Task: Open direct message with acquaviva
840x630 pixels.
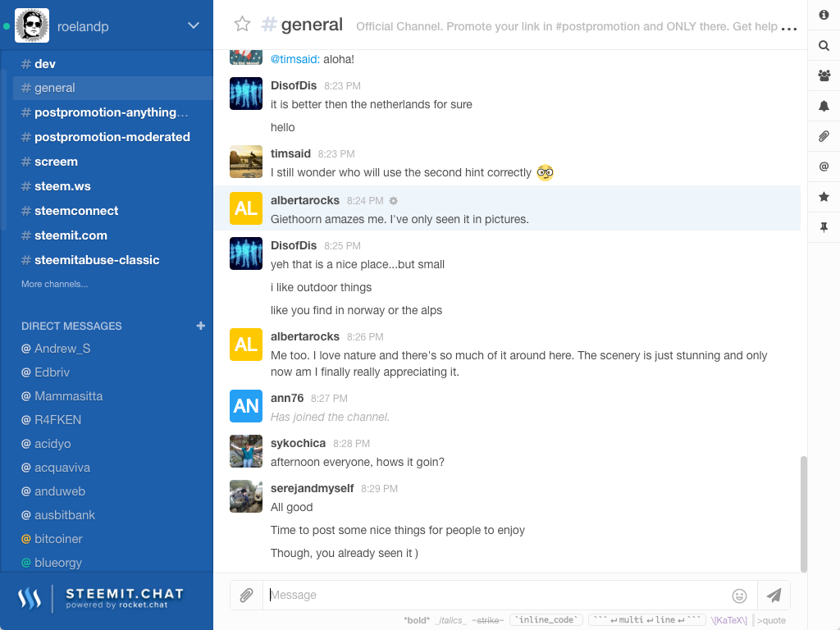Action: click(113, 468)
